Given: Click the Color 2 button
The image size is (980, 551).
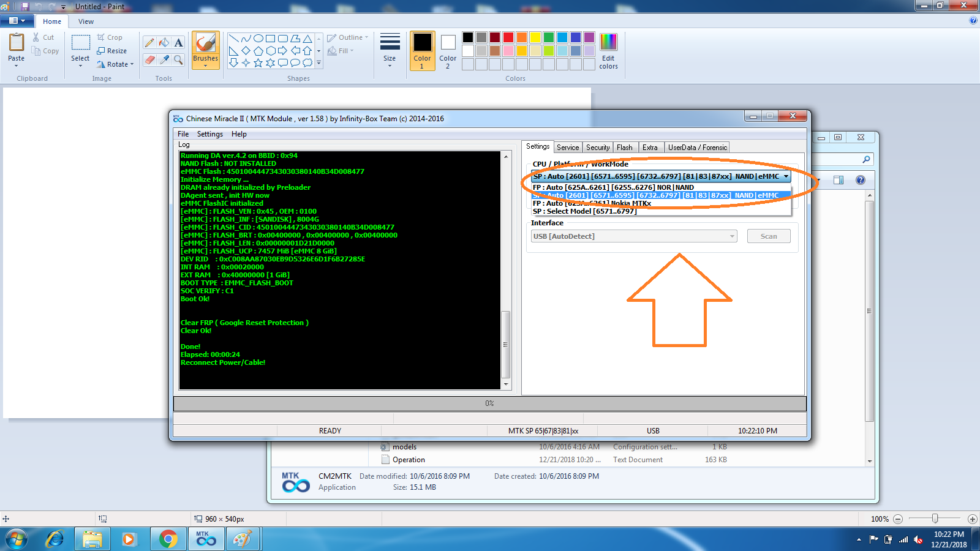Looking at the screenshot, I should pos(448,51).
